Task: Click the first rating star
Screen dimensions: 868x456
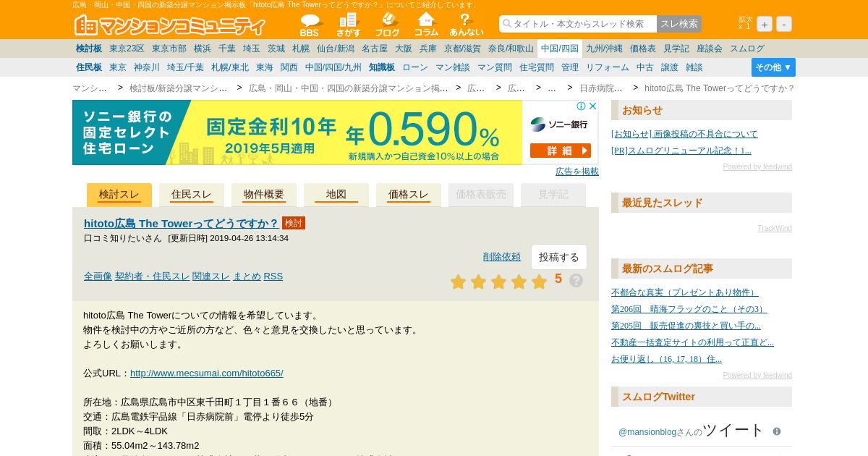Action: (458, 282)
